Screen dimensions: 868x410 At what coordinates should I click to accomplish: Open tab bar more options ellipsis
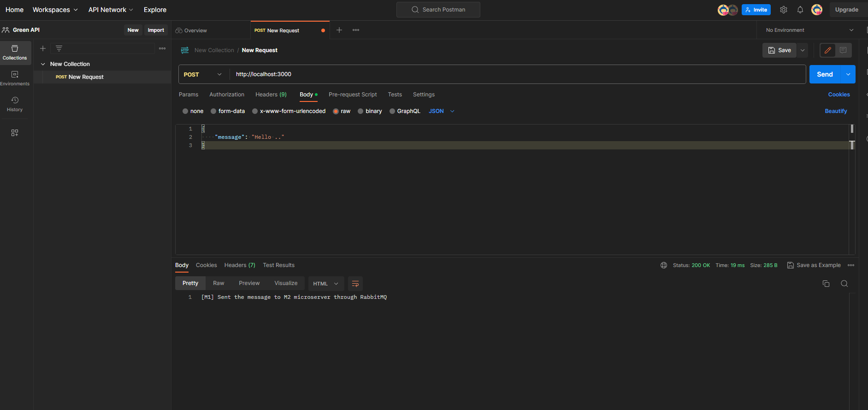coord(356,30)
